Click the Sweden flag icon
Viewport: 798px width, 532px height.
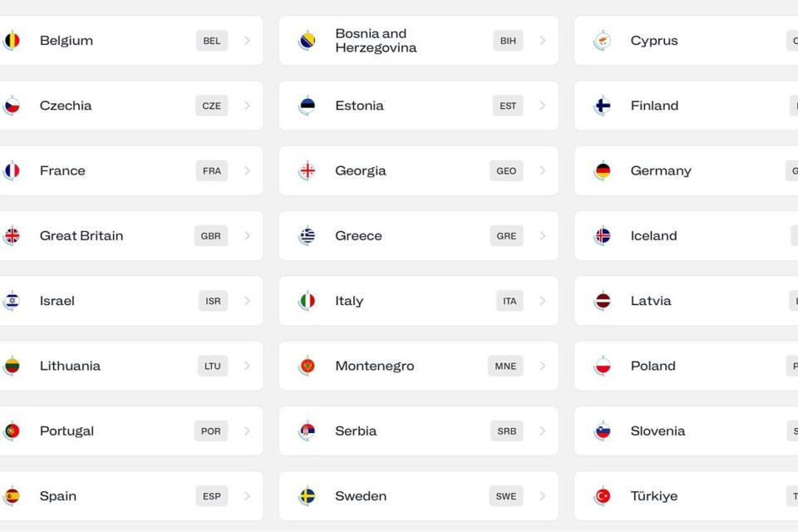308,496
